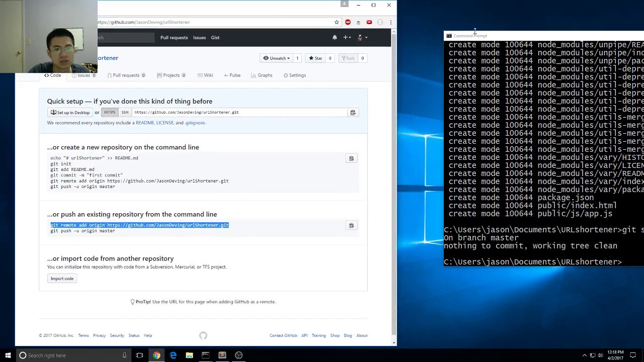The height and width of the screenshot is (362, 644).
Task: Select the HTTPS clone option
Action: tap(110, 113)
